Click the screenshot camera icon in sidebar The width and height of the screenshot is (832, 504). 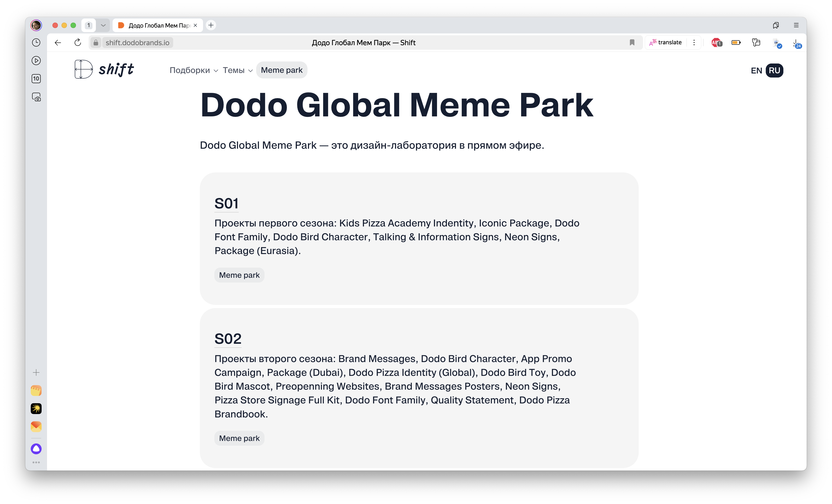36,97
